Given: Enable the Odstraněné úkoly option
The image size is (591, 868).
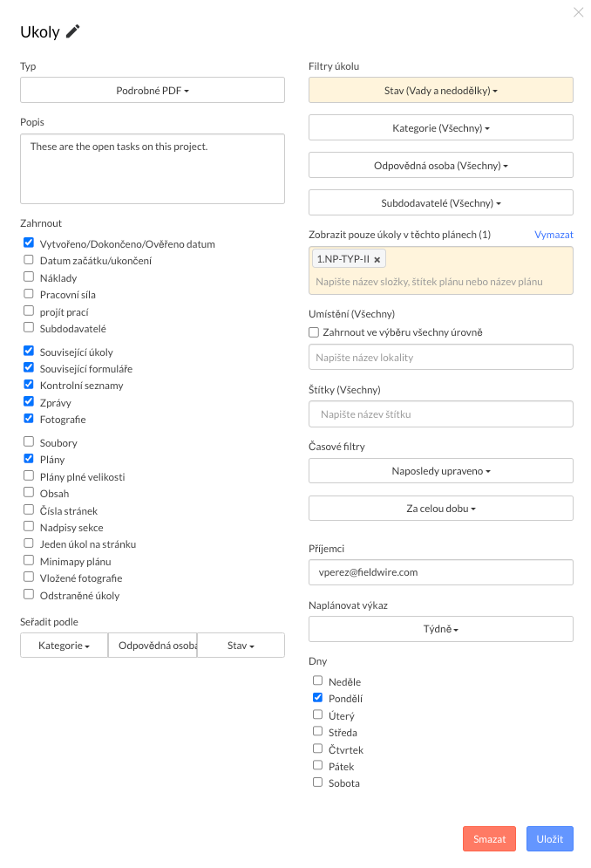Looking at the screenshot, I should pyautogui.click(x=28, y=595).
